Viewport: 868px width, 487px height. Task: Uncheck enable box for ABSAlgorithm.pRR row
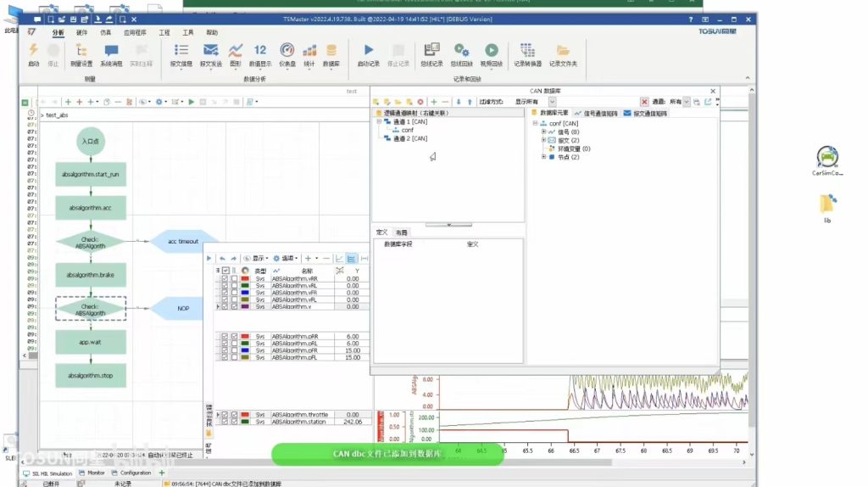tap(225, 336)
